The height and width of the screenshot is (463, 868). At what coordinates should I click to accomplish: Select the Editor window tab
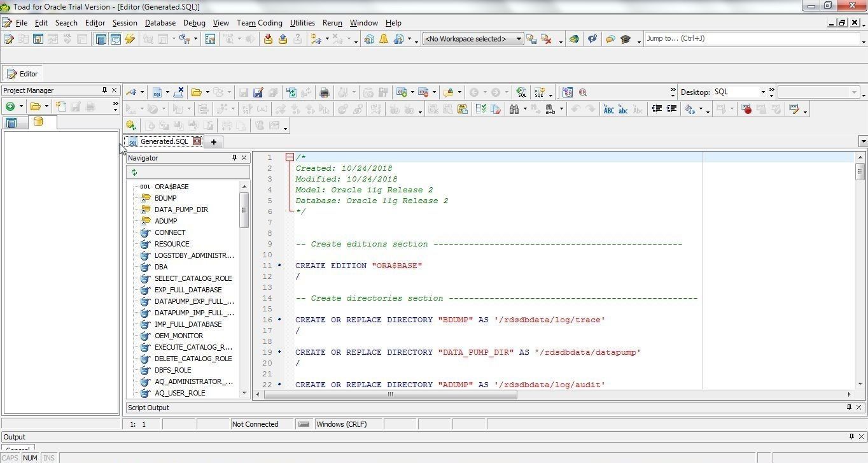point(23,74)
